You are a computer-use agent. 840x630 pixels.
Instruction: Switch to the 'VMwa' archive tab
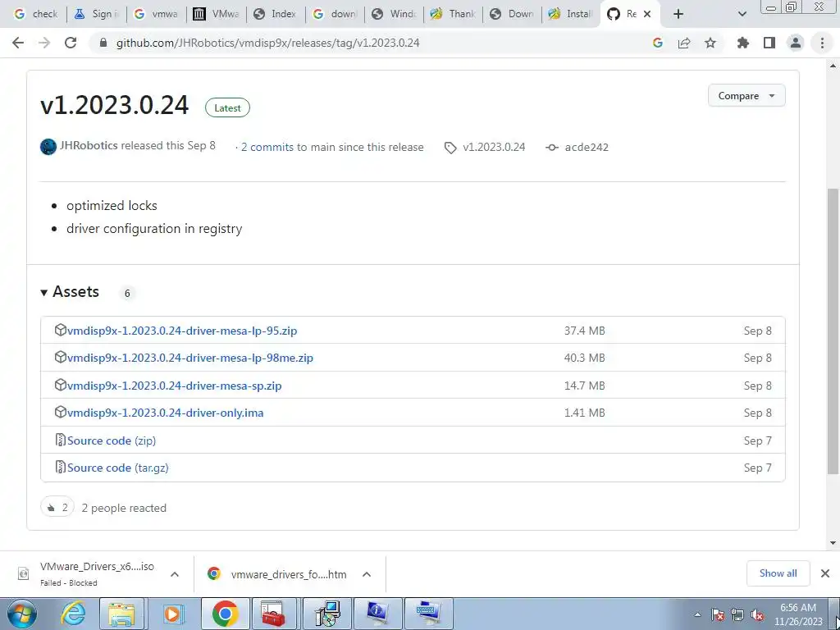(x=216, y=14)
